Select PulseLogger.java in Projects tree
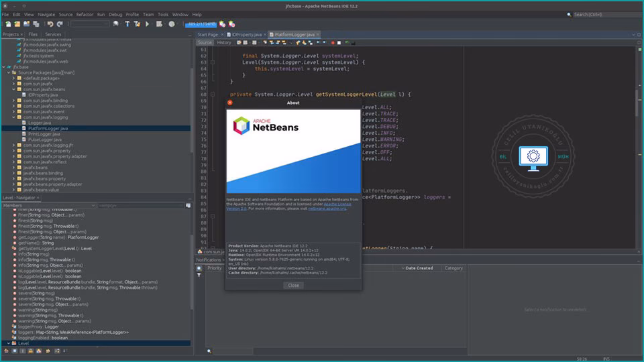Viewport: 644px width, 362px height. (45, 139)
